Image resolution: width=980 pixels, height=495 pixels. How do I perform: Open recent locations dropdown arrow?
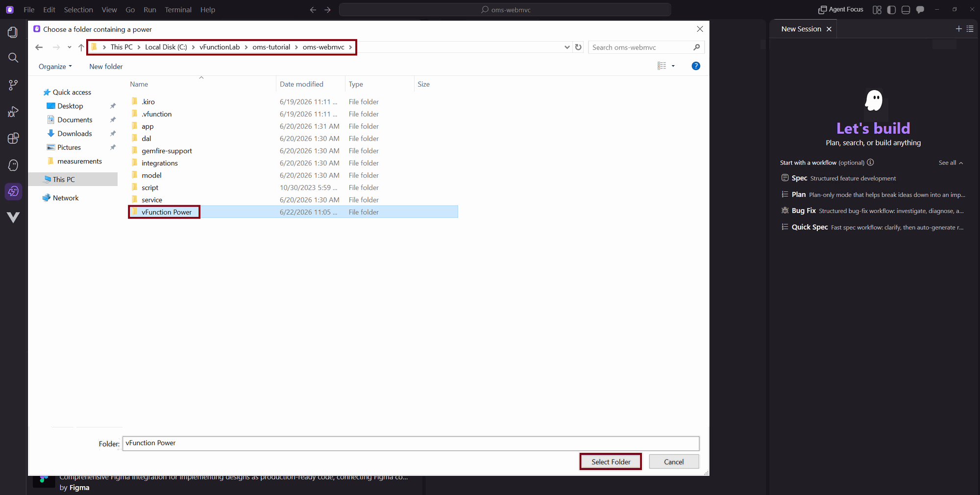pos(69,47)
